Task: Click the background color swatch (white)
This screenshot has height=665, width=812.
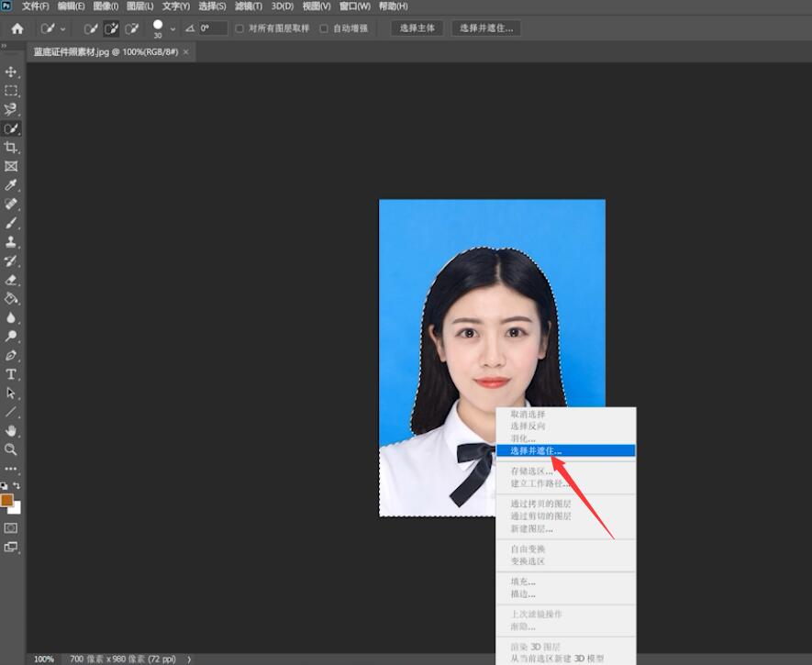Action: click(16, 509)
